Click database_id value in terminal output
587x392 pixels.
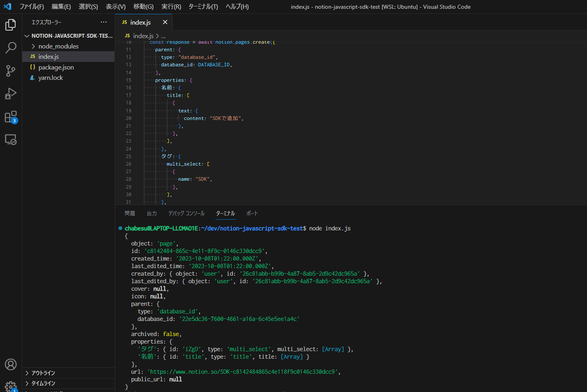pyautogui.click(x=239, y=319)
